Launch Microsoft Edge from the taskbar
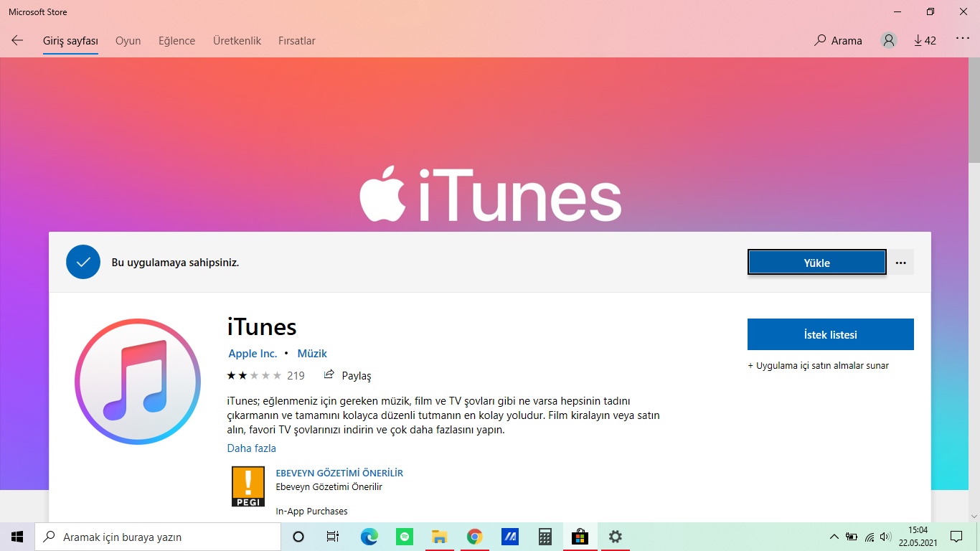This screenshot has height=551, width=980. tap(369, 537)
